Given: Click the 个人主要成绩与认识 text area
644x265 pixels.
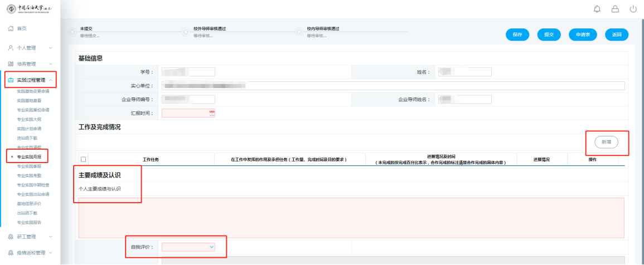Looking at the screenshot, I should pos(351,218).
